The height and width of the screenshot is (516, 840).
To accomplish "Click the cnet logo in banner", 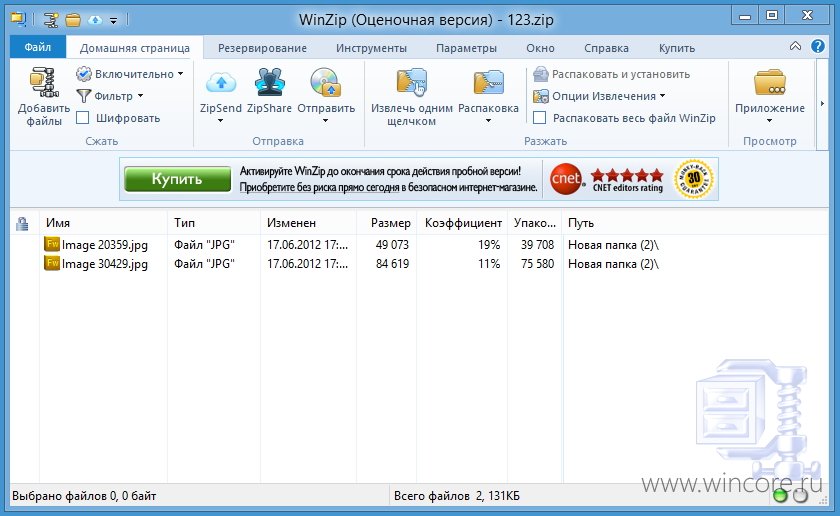I will tap(566, 179).
